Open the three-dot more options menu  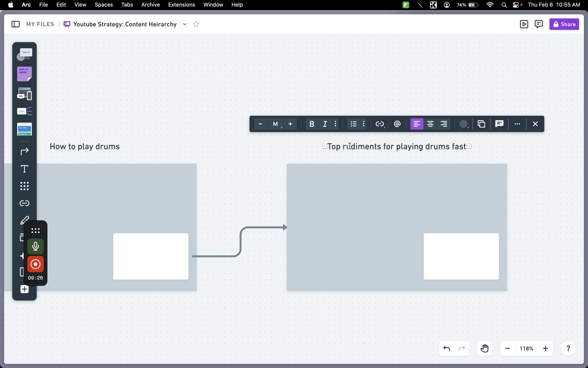[x=517, y=124]
